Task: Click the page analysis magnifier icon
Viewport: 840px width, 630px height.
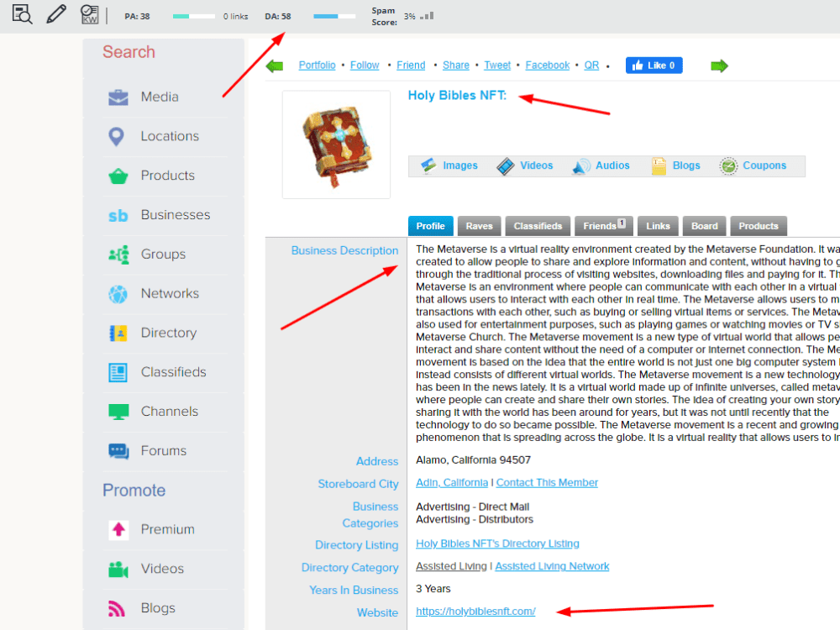Action: pos(22,14)
